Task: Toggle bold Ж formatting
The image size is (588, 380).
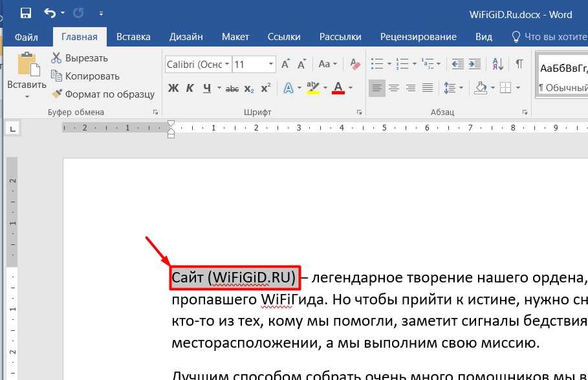Action: tap(173, 88)
